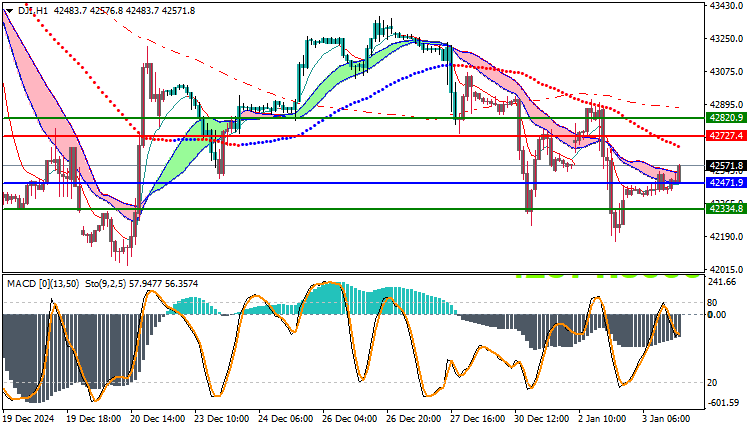Click the 80 level on oscillator scale

pyautogui.click(x=712, y=302)
